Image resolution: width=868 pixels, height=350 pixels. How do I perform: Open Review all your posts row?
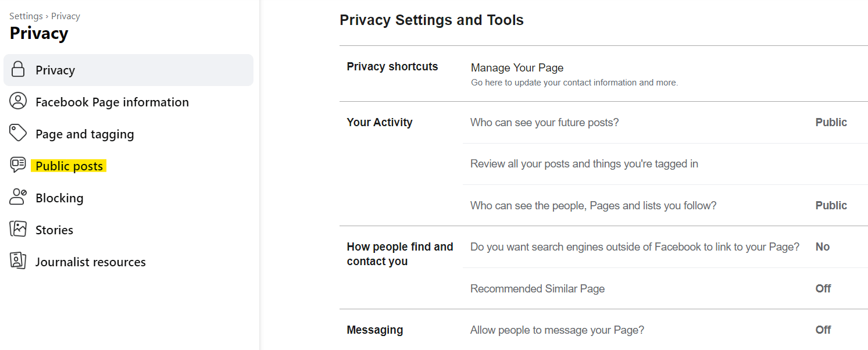coord(584,164)
